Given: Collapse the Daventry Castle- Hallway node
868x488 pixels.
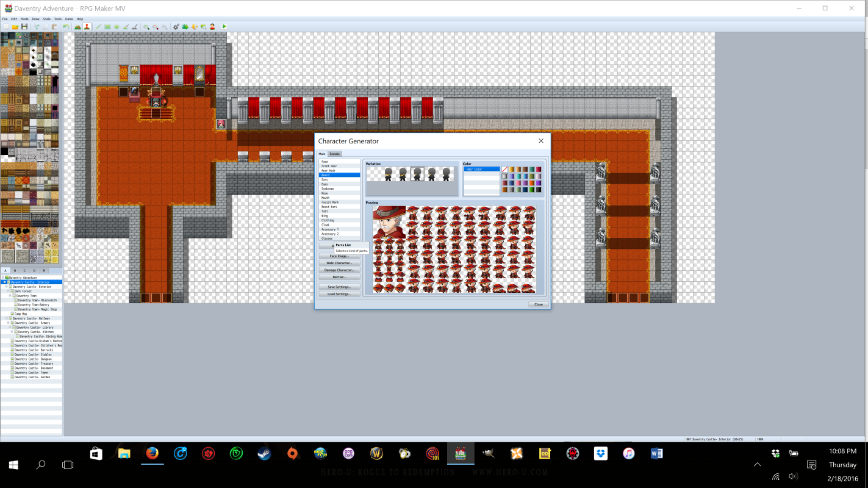Looking at the screenshot, I should 7,318.
